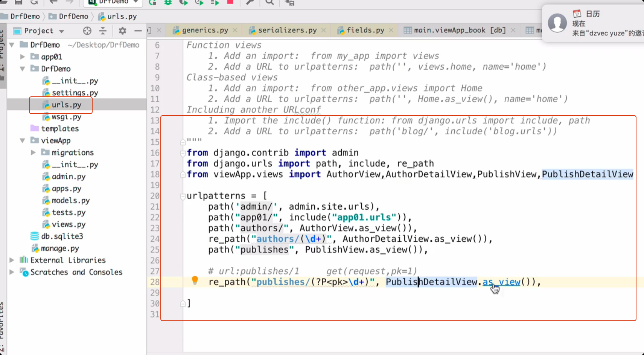Select admin.py under viewApp

click(64, 177)
